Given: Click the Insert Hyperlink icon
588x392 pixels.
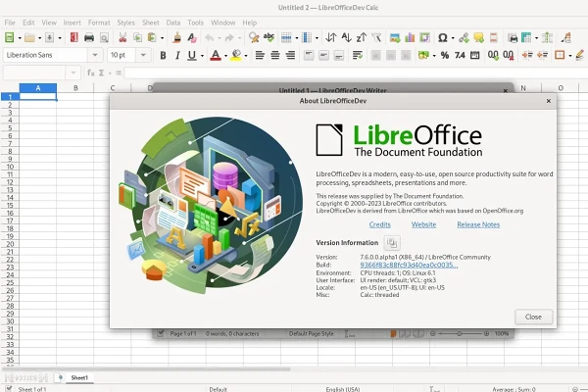Looking at the screenshot, I should click(464, 37).
